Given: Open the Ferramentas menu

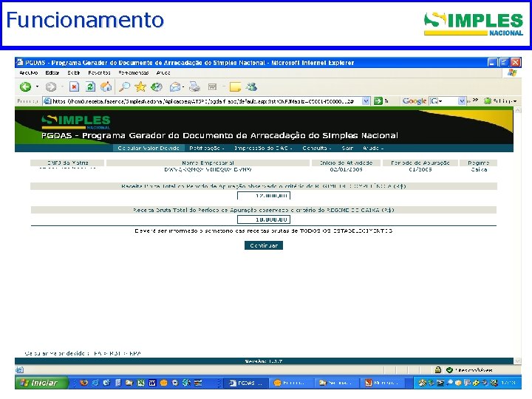Looking at the screenshot, I should (134, 72).
